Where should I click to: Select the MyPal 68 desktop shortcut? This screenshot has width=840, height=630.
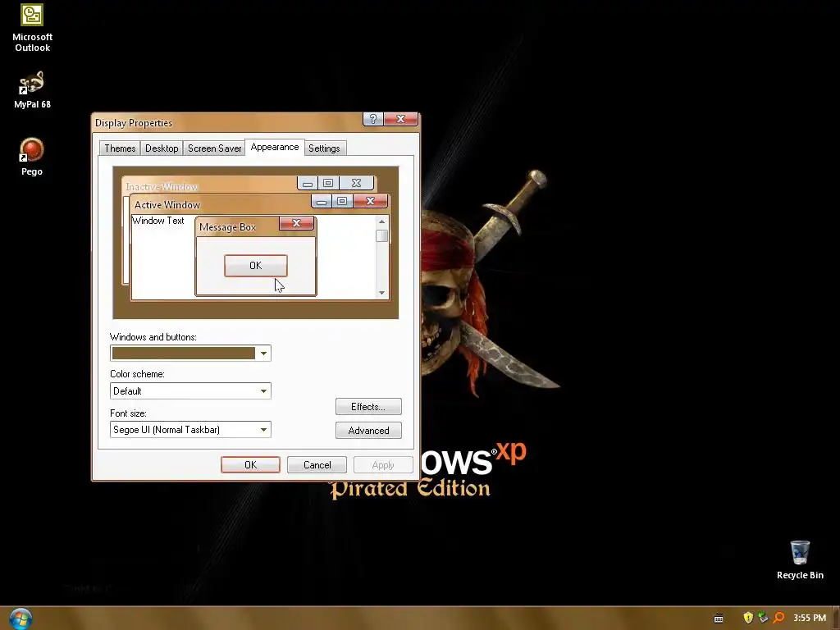pos(32,90)
